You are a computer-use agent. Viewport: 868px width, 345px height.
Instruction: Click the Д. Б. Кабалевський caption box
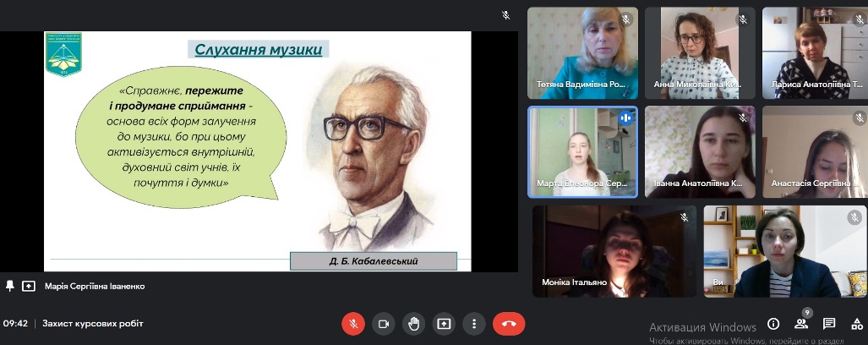[374, 260]
